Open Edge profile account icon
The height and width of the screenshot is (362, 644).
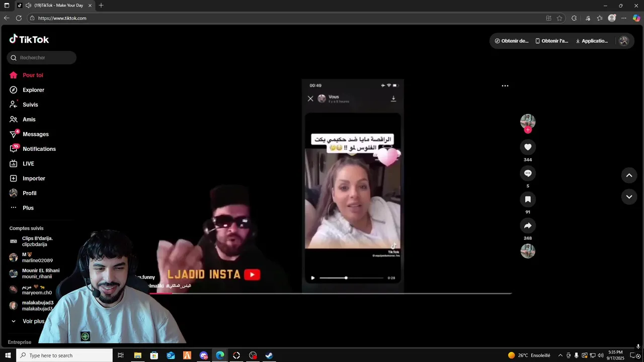[612, 18]
